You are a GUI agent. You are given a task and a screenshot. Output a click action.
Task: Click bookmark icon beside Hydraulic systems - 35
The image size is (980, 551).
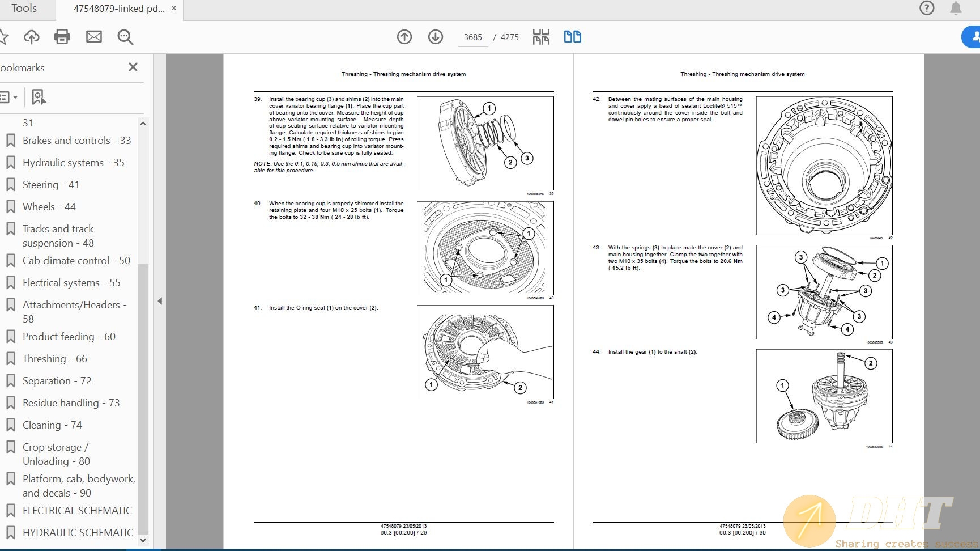click(10, 163)
